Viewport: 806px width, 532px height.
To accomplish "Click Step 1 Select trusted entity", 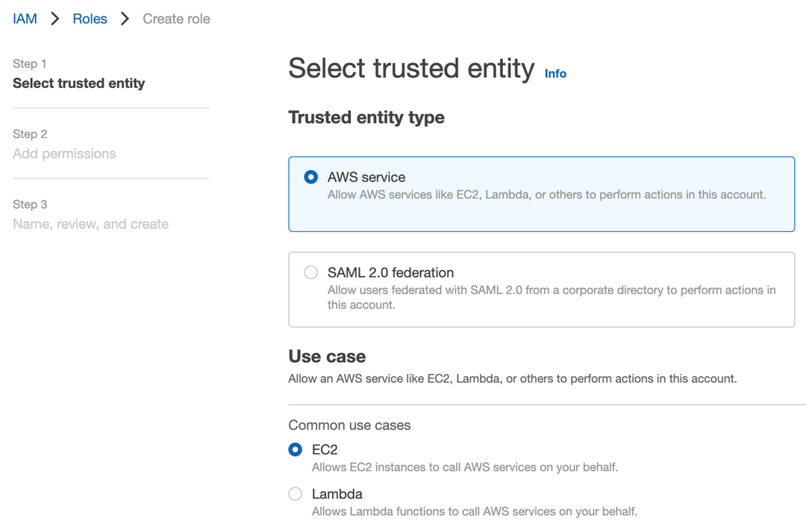I will click(x=78, y=83).
